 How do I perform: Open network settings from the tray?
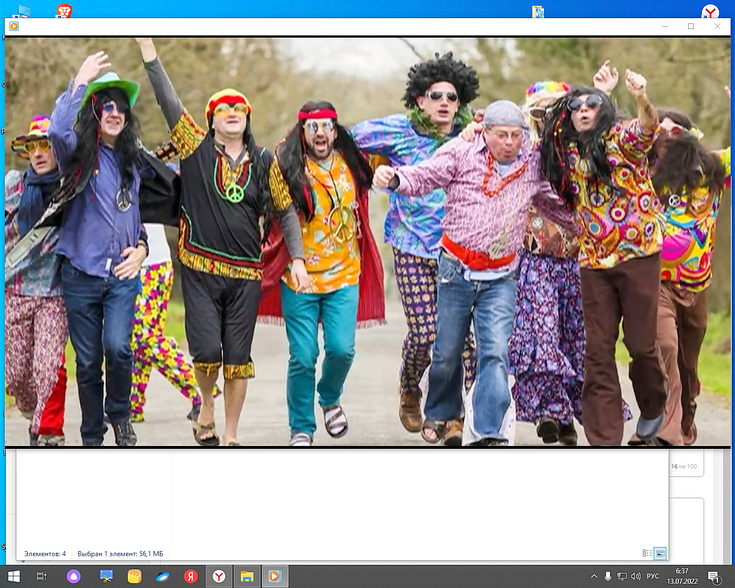[x=622, y=576]
